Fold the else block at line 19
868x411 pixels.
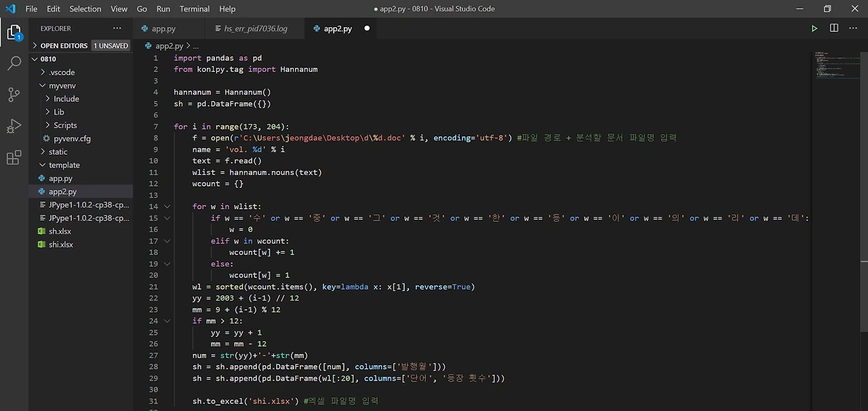[167, 264]
